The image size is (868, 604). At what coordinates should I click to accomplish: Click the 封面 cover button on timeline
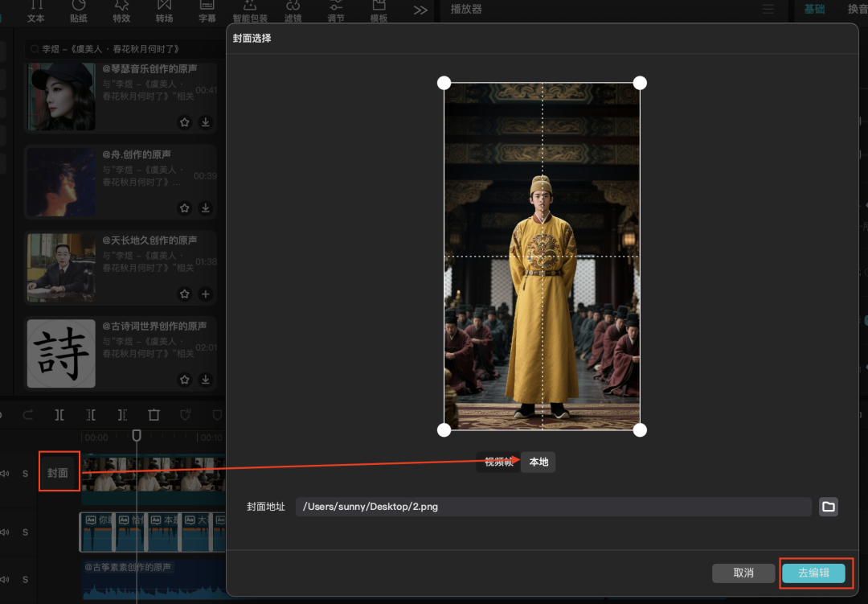58,473
